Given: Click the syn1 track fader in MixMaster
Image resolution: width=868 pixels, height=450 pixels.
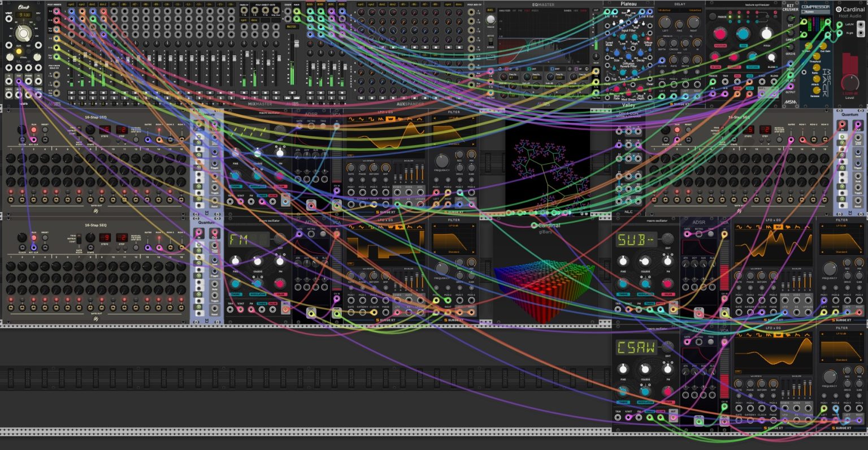Looking at the screenshot, I should point(75,59).
